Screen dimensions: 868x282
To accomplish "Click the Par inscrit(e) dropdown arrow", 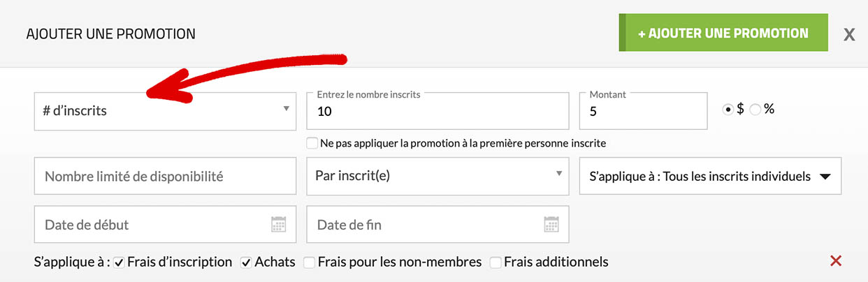I will 558,174.
